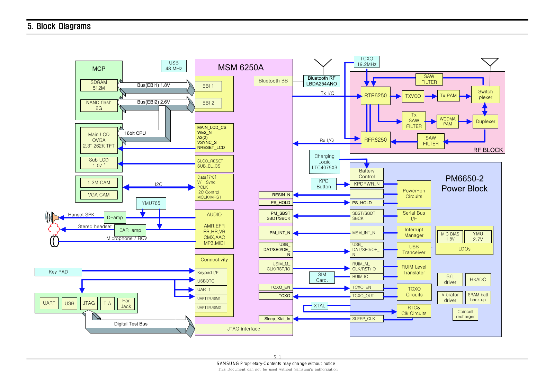Screen dimensions: 554x392
Task: Click the 1.3M CAM block
Action: point(99,182)
